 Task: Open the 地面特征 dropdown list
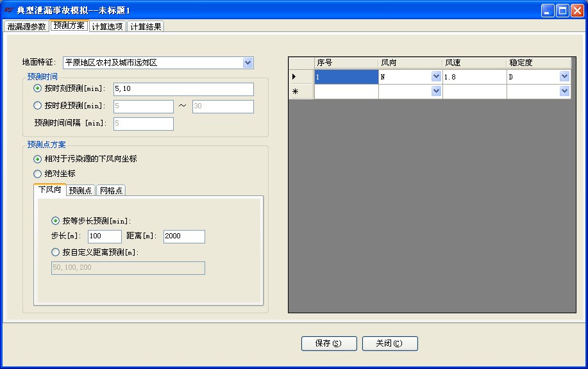coord(248,63)
